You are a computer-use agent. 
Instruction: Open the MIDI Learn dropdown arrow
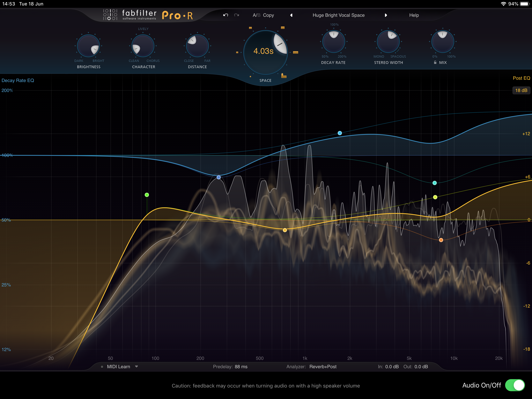[136, 366]
